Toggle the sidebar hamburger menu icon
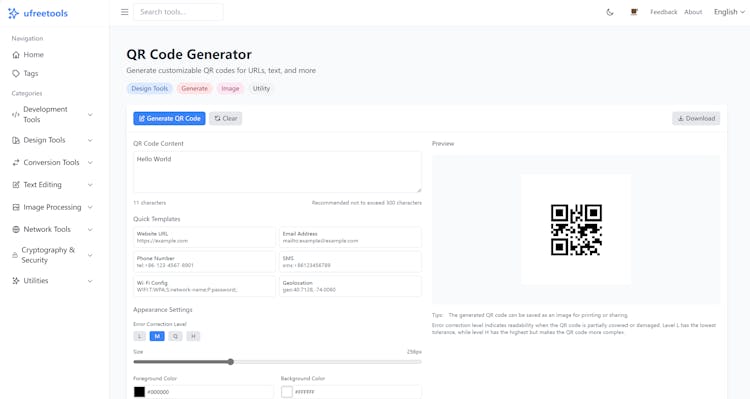 click(x=124, y=12)
